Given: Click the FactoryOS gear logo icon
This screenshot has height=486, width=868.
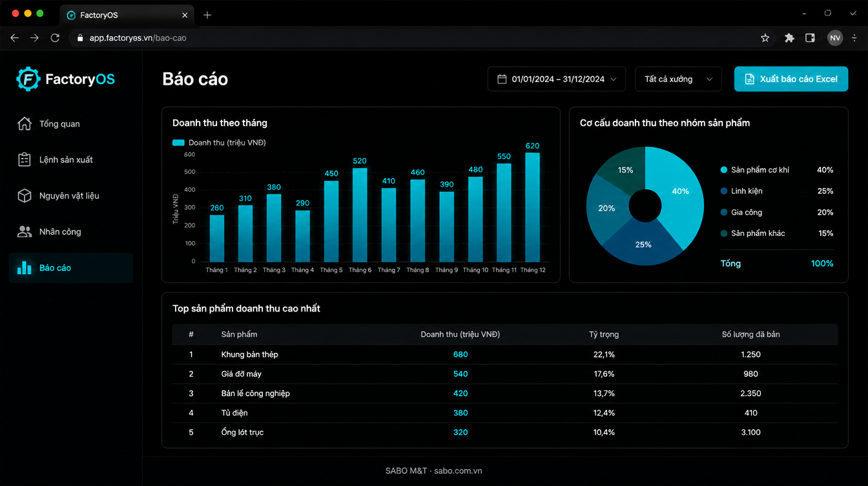Looking at the screenshot, I should [x=28, y=79].
